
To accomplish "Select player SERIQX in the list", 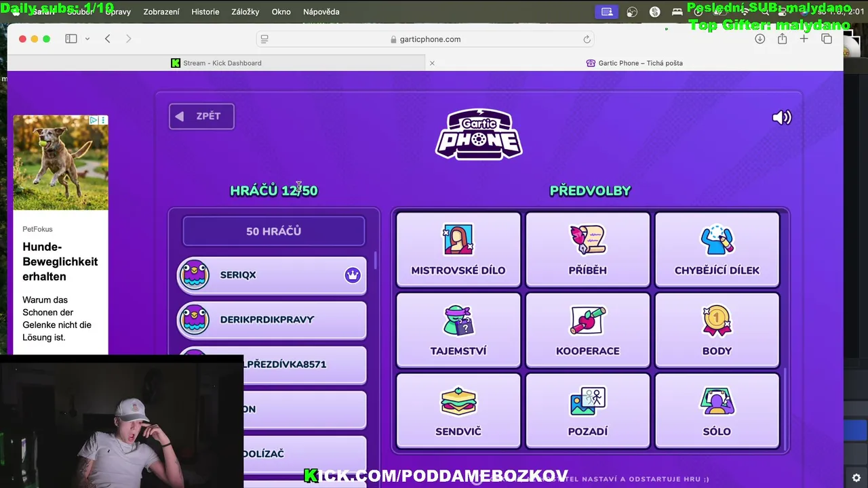I will point(271,275).
